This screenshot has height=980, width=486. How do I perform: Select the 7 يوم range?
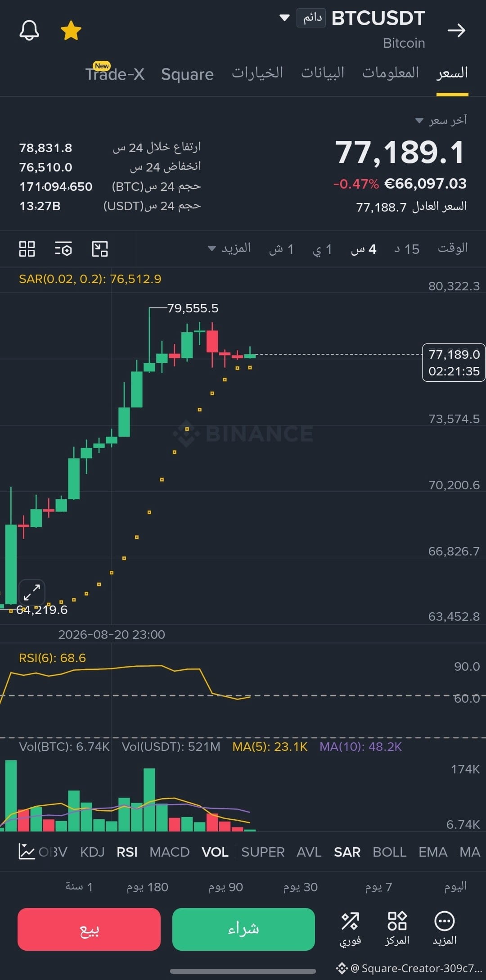pos(378,887)
